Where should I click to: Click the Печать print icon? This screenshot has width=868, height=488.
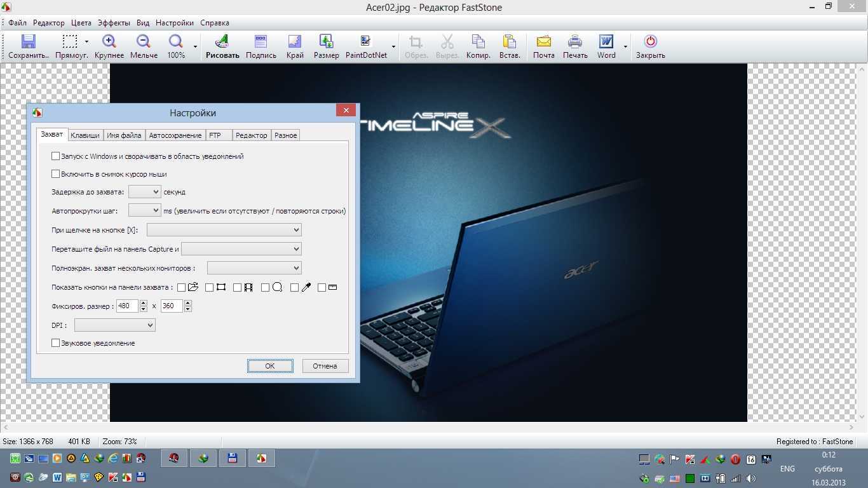pyautogui.click(x=575, y=42)
